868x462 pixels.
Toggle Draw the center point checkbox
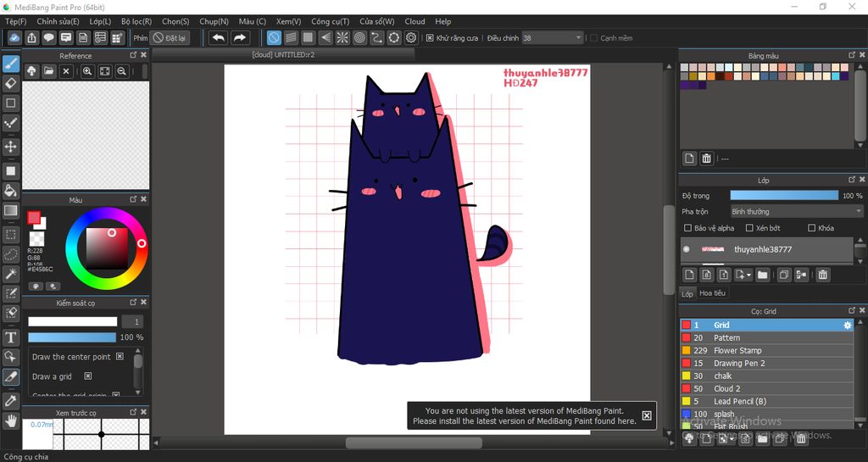[x=120, y=357]
